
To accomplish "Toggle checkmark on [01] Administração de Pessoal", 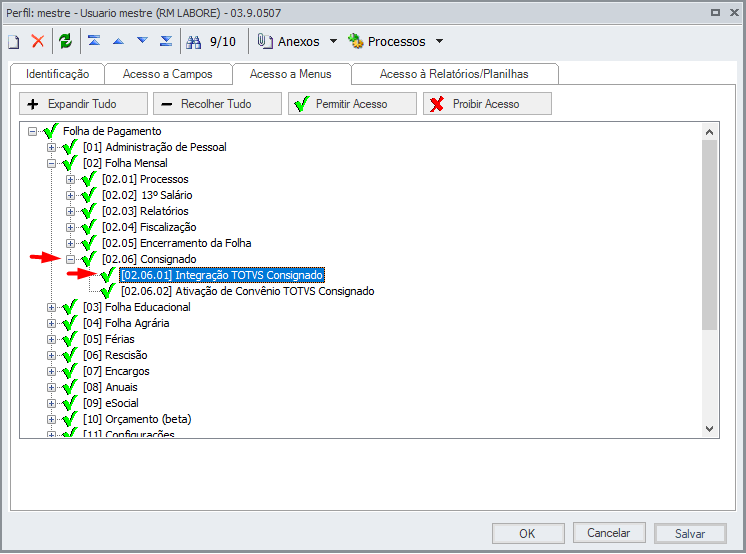I will pyautogui.click(x=69, y=147).
